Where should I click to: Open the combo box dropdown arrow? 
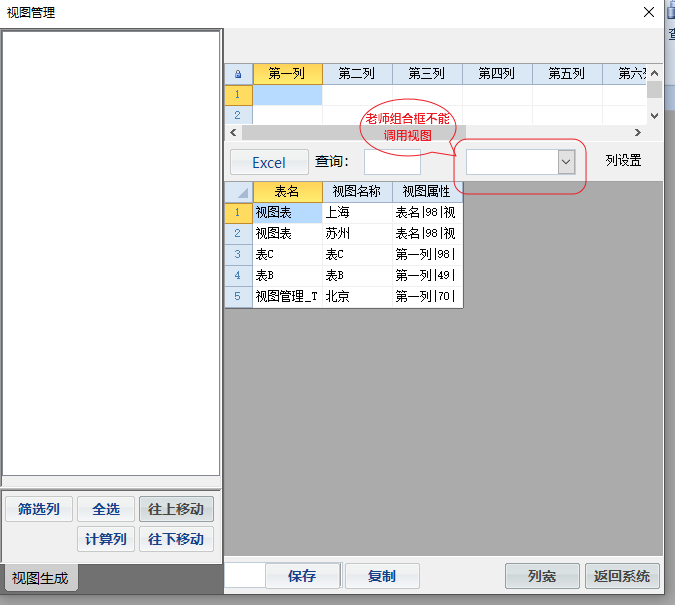pos(566,162)
